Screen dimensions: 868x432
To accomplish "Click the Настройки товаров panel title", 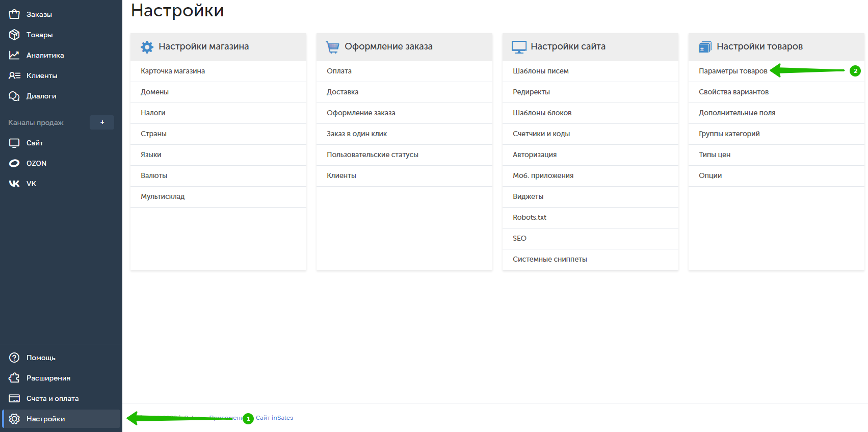I will pos(759,46).
